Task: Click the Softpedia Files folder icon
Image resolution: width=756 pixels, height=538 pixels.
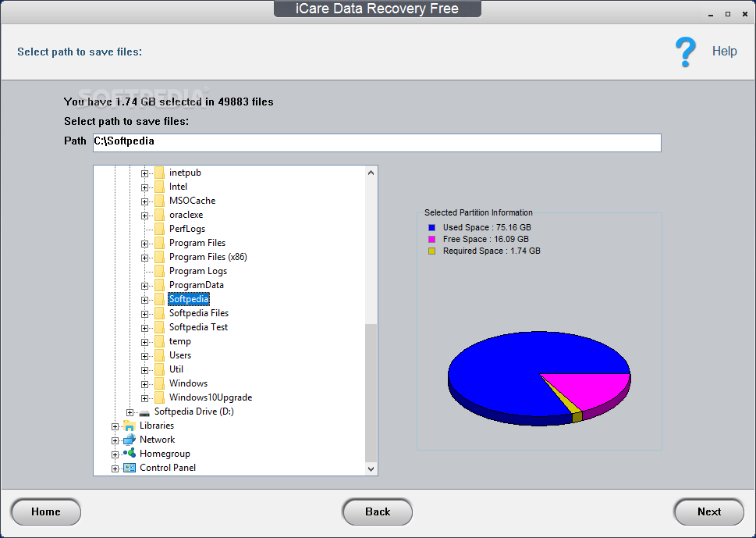Action: (159, 313)
